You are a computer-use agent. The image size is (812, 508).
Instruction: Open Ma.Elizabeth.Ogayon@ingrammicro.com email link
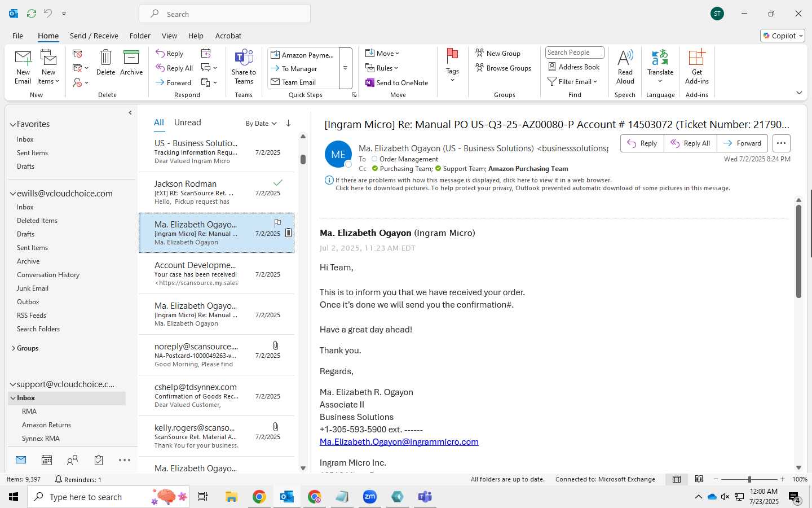click(x=399, y=442)
